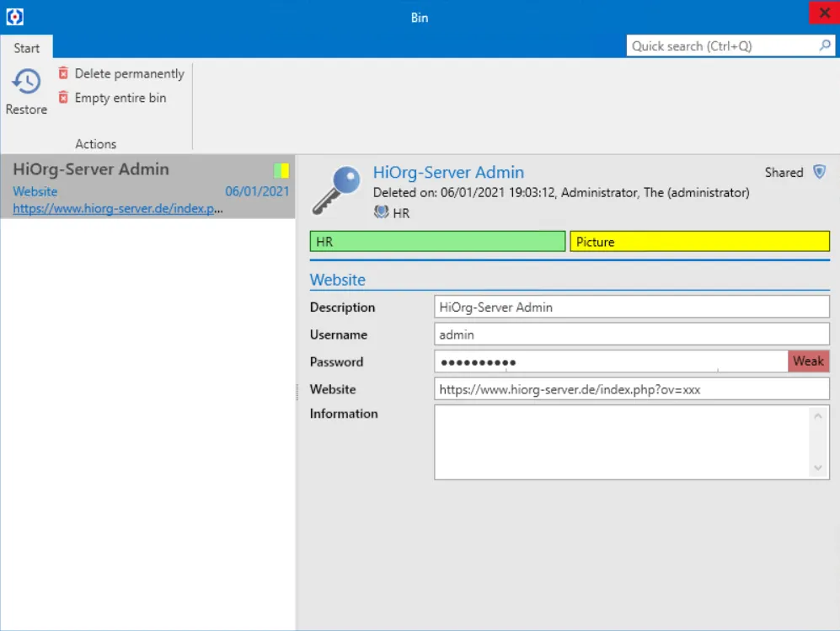Click the Information scrollbar down arrow

point(817,468)
